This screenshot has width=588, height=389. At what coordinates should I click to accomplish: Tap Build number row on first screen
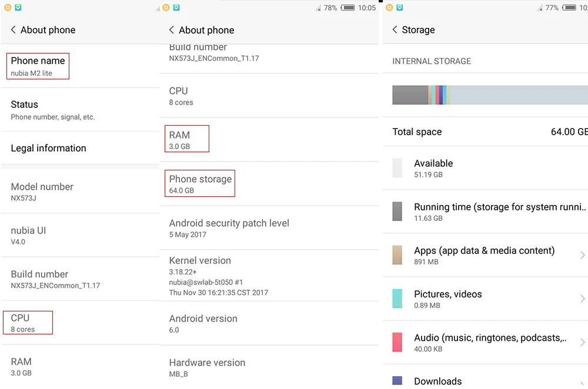pos(80,279)
